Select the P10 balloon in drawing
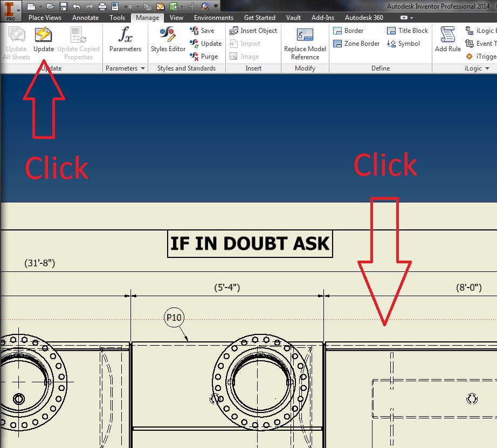Image resolution: width=497 pixels, height=448 pixels. (174, 317)
